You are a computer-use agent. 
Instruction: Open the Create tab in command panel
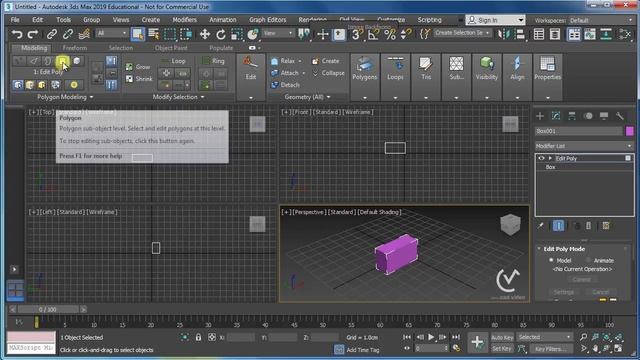pyautogui.click(x=540, y=116)
